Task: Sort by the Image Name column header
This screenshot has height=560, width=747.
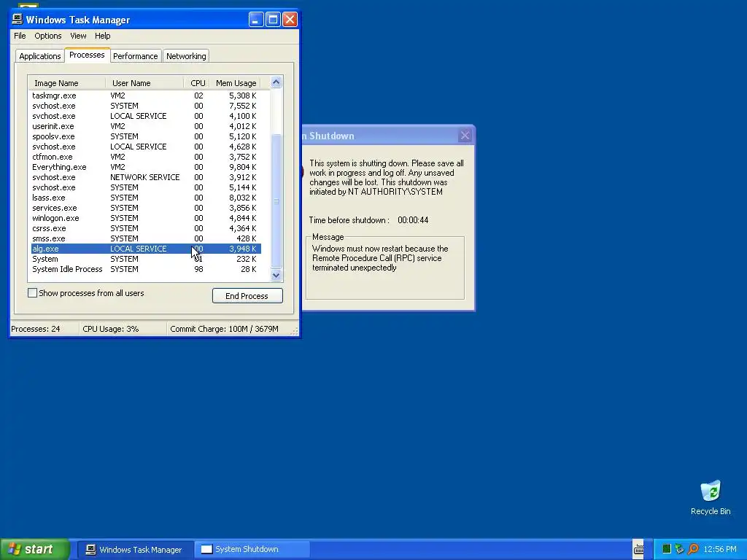Action: pos(66,83)
